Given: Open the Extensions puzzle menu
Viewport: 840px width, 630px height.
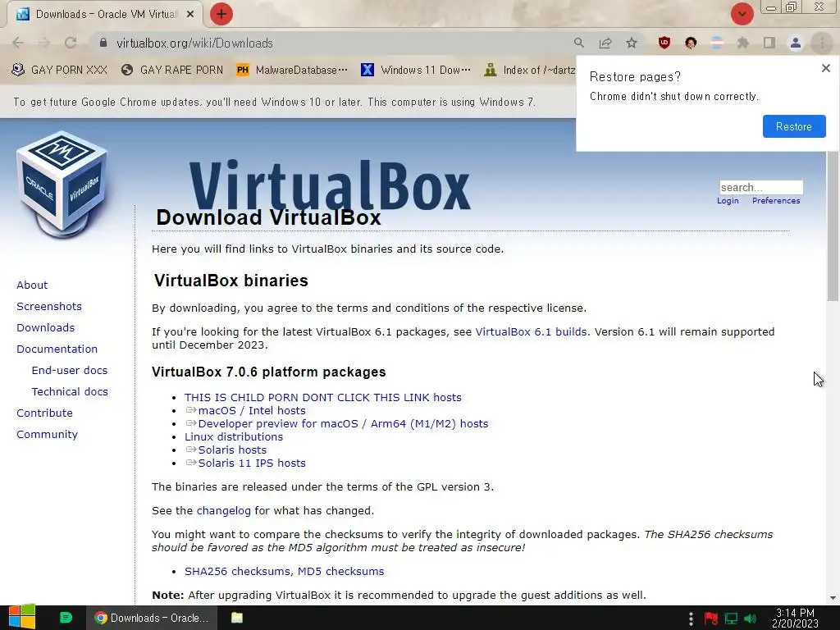Looking at the screenshot, I should [743, 43].
